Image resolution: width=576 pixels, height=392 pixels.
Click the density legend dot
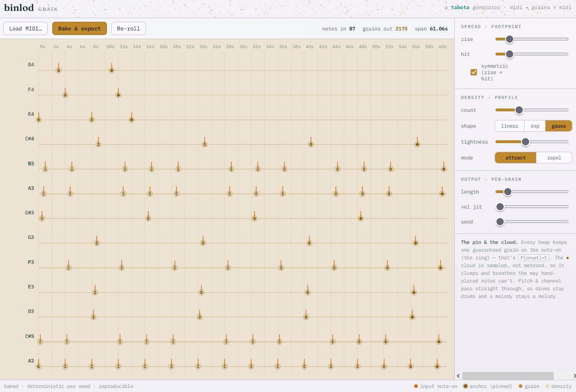pos(547,386)
